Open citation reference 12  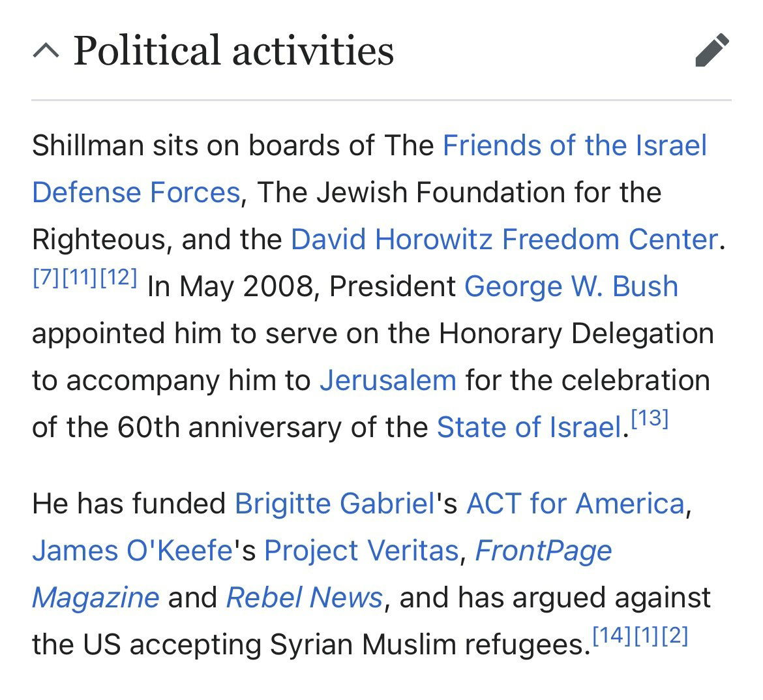pyautogui.click(x=118, y=278)
